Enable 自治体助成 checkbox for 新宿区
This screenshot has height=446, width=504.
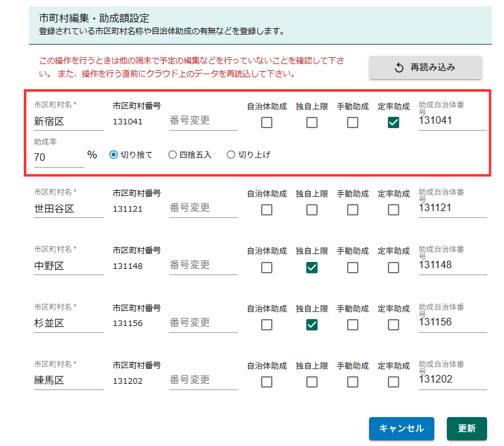[267, 122]
